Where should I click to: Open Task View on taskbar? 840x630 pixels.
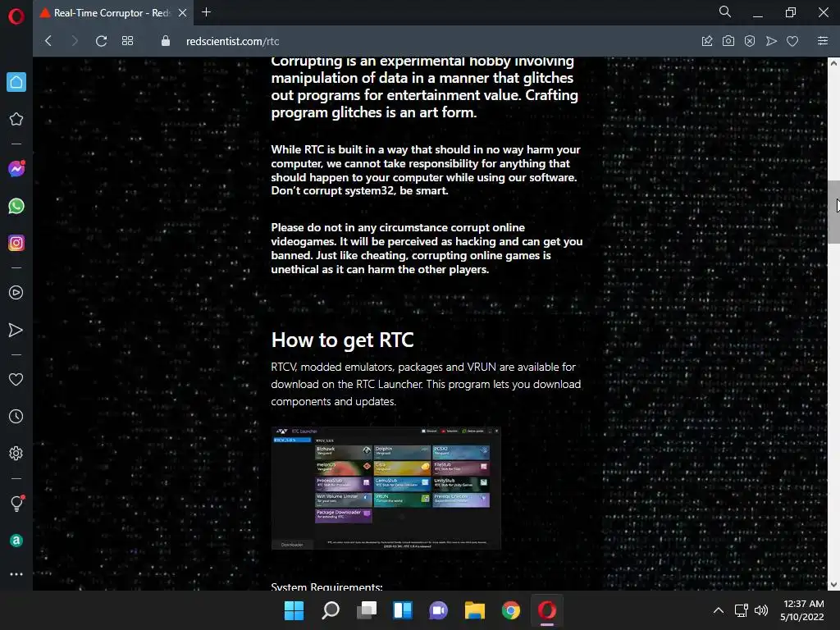[x=367, y=610]
